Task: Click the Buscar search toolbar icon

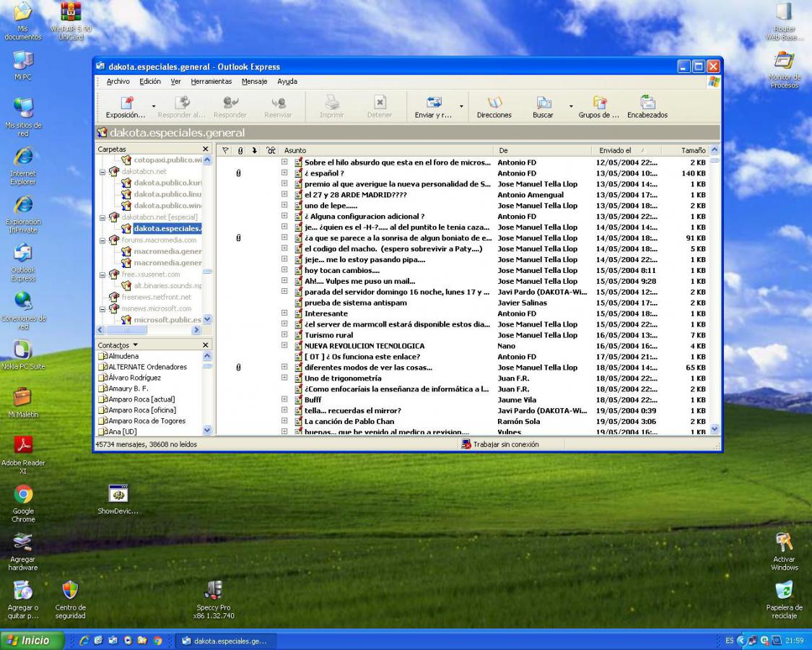Action: click(543, 103)
